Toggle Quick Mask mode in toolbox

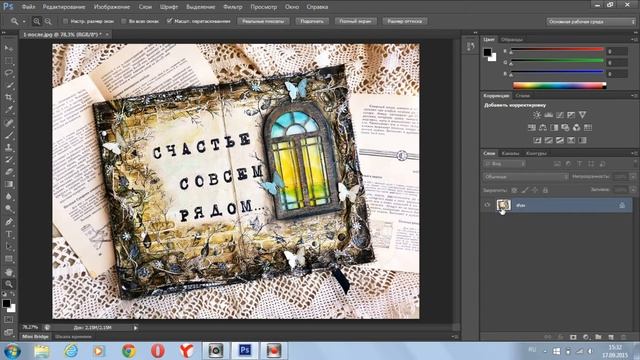(x=9, y=320)
